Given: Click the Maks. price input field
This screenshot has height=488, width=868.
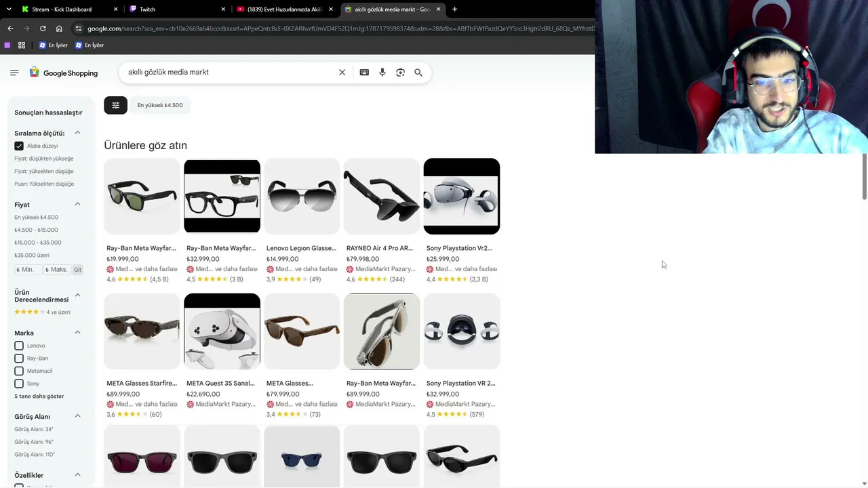Looking at the screenshot, I should point(57,270).
